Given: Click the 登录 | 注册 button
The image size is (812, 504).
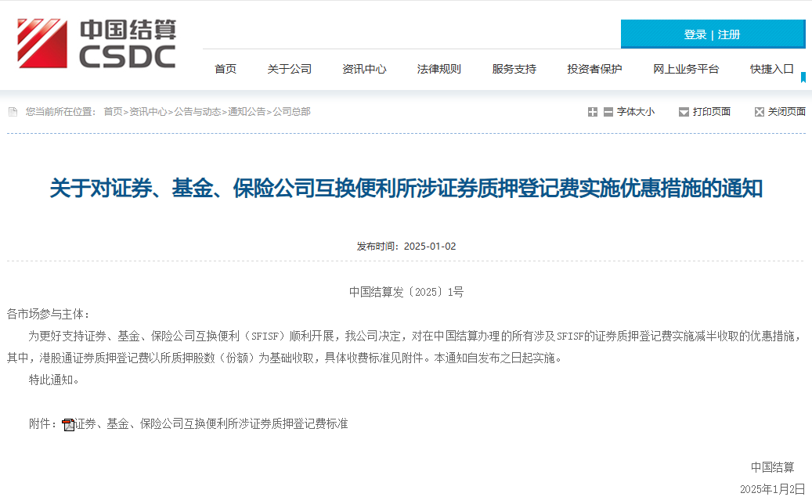Looking at the screenshot, I should tap(712, 34).
